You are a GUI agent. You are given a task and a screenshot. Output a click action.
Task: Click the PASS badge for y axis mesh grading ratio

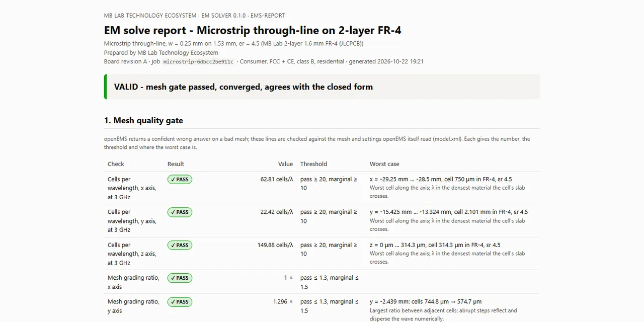[180, 302]
